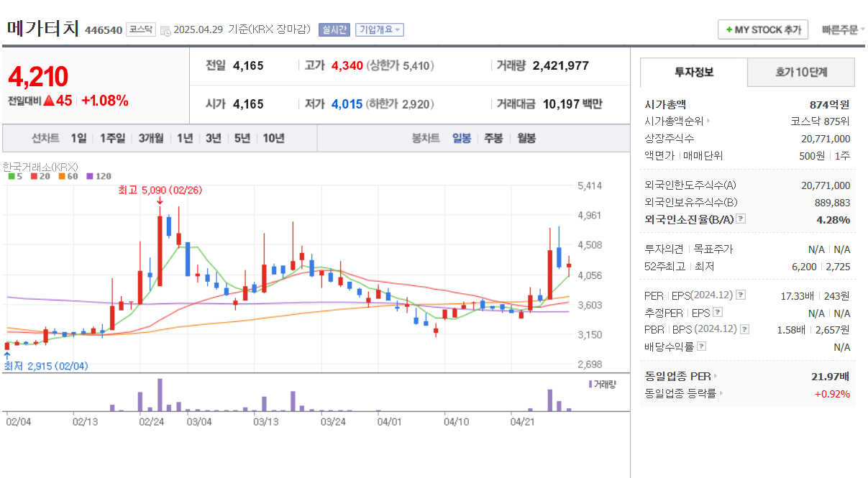This screenshot has width=868, height=478.
Task: Open the 기업개요 dropdown
Action: point(380,29)
